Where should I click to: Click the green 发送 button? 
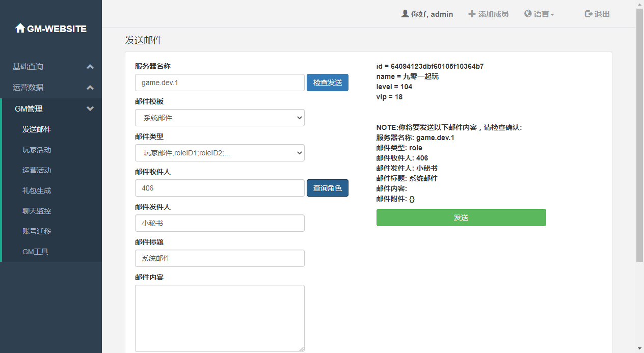(x=461, y=218)
